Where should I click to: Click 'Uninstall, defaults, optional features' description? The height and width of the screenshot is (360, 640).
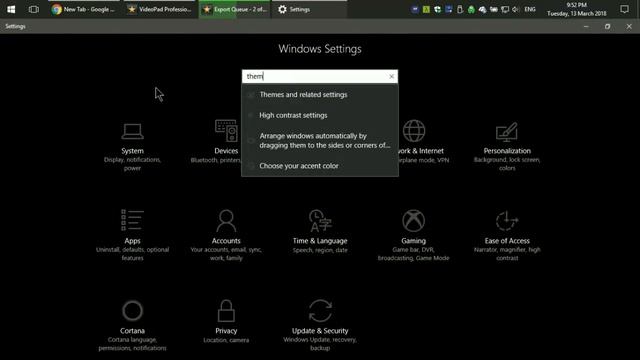[132, 254]
